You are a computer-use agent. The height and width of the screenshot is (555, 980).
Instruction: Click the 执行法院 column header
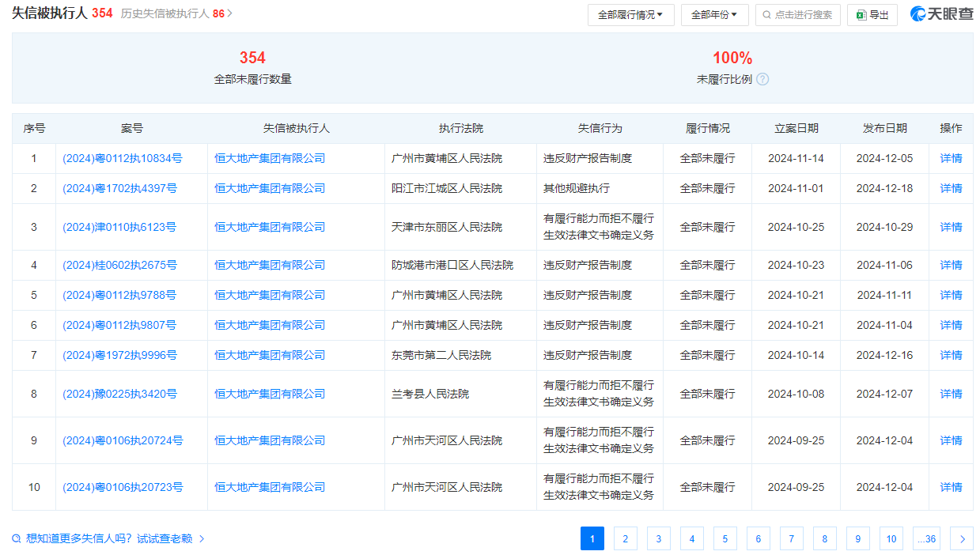pos(461,128)
